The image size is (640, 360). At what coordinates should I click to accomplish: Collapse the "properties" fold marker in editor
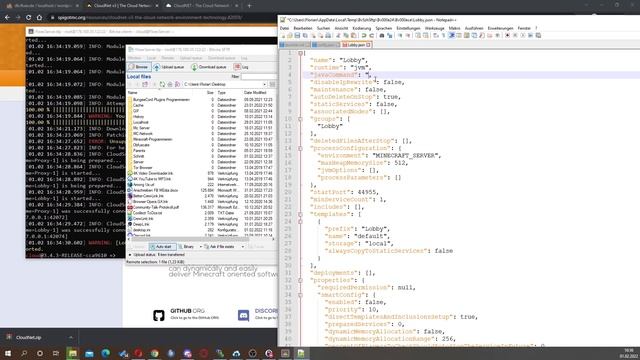(300, 280)
